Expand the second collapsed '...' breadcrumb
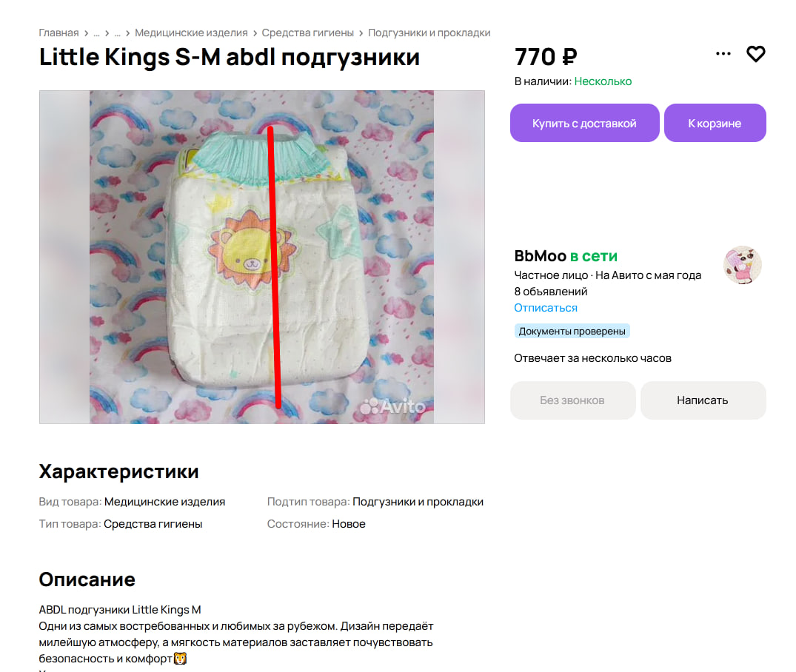The width and height of the screenshot is (796, 672). coord(117,33)
